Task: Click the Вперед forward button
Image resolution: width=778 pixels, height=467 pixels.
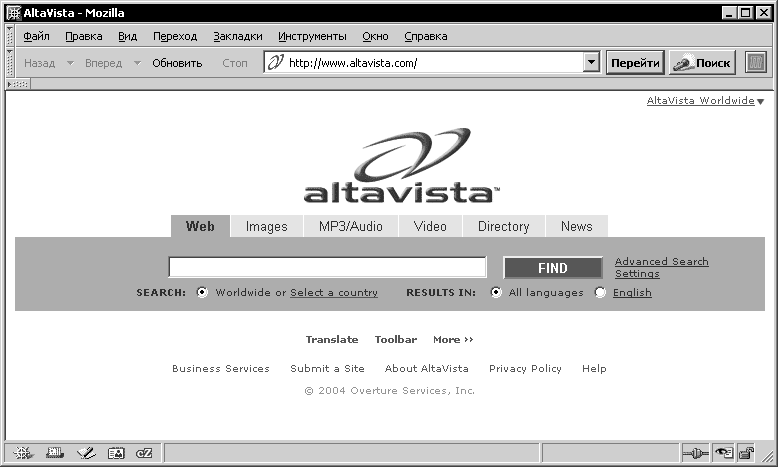Action: pos(103,63)
